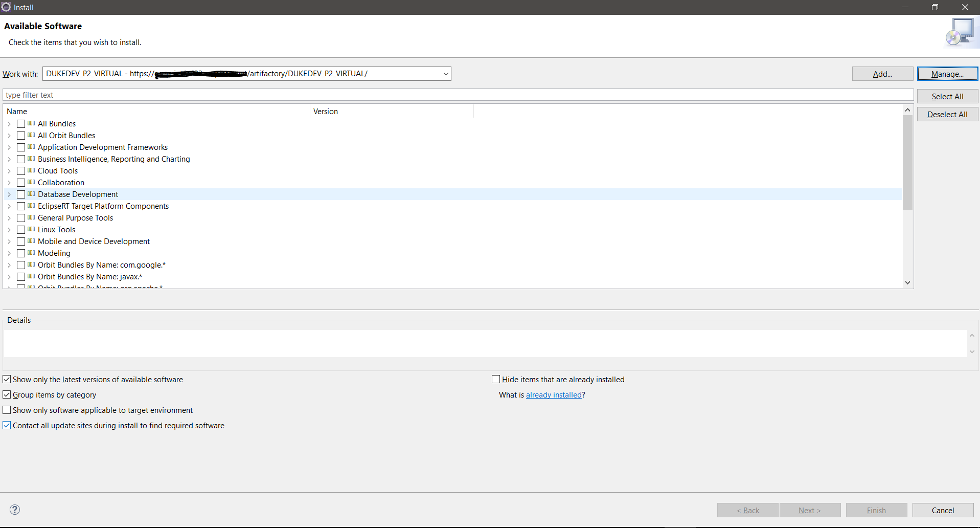Toggle Show only the latest versions of available software
980x528 pixels.
(x=7, y=379)
